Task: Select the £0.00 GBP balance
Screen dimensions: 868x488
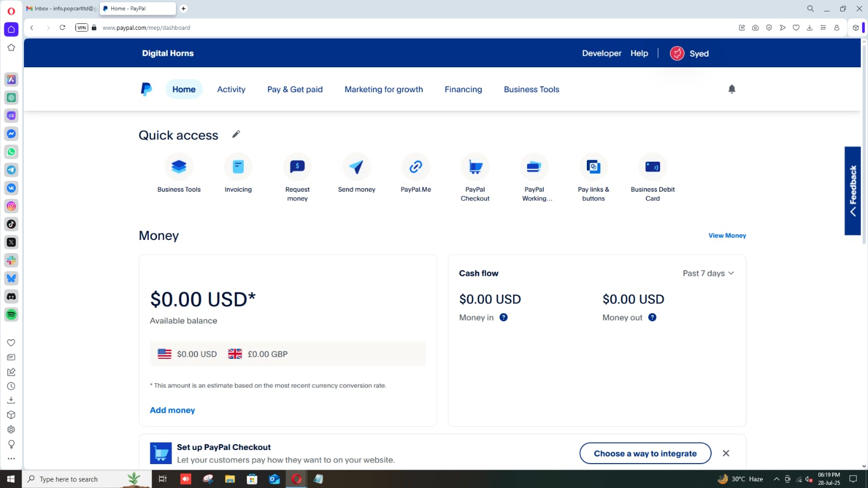Action: [x=258, y=354]
